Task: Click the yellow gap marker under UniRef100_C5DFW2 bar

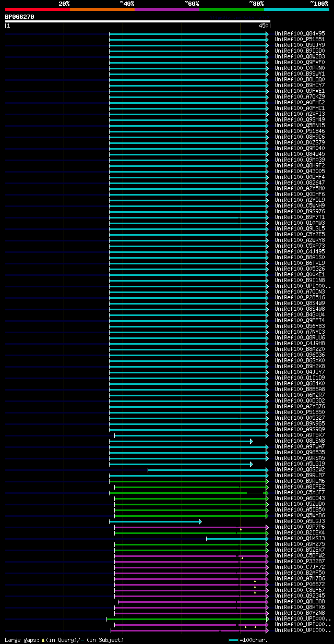Action: click(242, 558)
